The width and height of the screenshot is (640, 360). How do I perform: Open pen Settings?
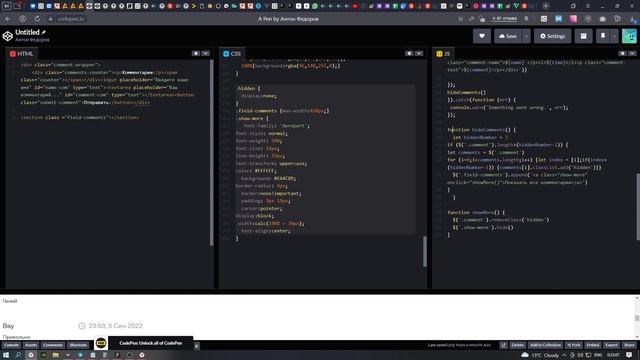tap(553, 36)
